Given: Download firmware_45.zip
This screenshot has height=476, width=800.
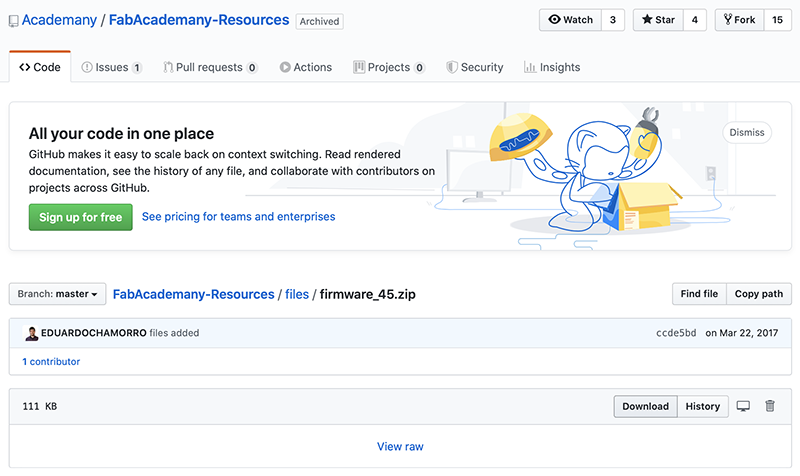Looking at the screenshot, I should 645,407.
